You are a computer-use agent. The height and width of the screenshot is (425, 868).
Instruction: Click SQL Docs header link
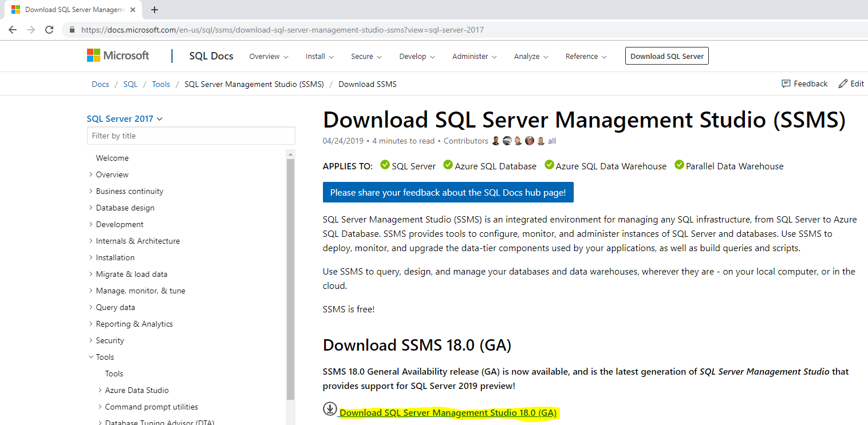click(x=211, y=55)
